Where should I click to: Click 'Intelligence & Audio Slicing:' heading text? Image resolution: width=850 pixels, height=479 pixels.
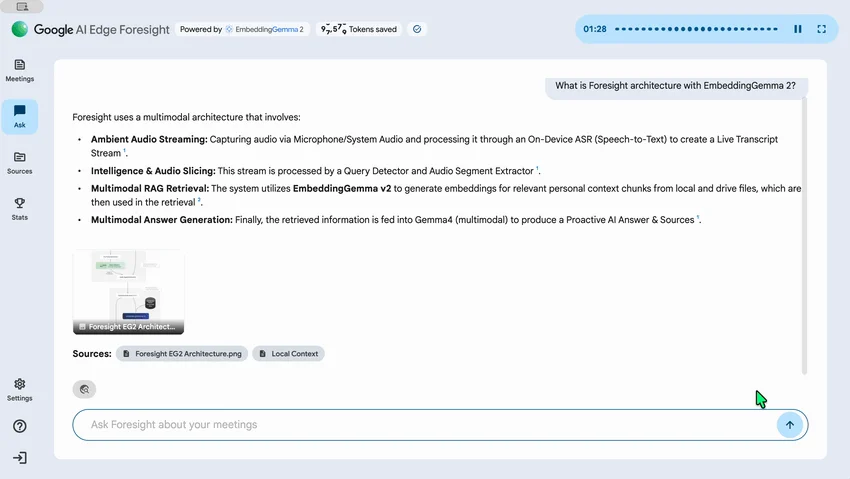pyautogui.click(x=153, y=171)
